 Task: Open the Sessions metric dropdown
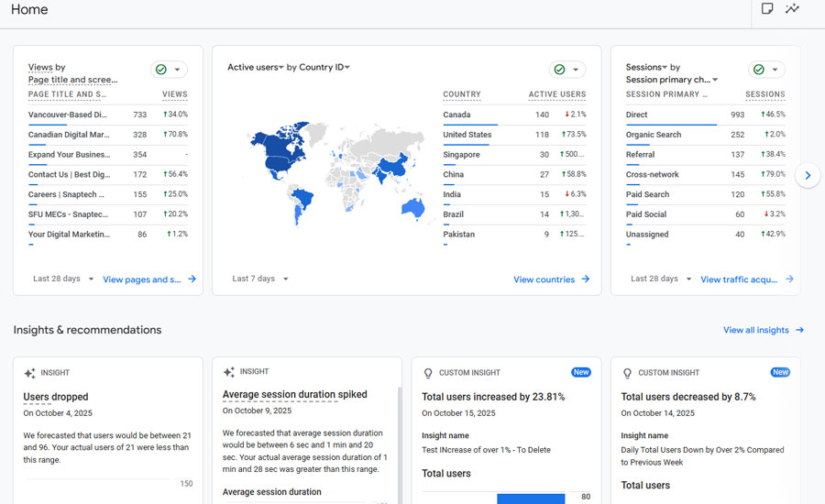point(646,67)
